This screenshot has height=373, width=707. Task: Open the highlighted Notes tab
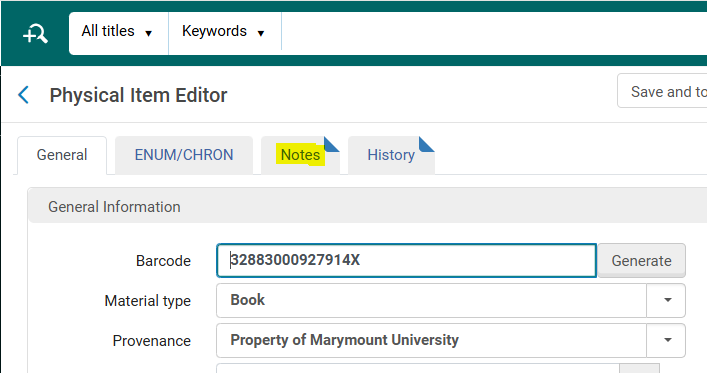[x=300, y=155]
